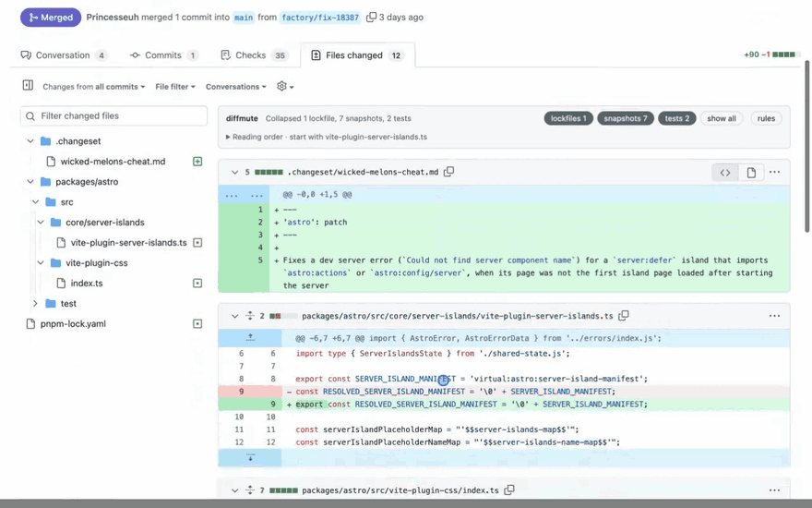
Task: Copy the vite-plugin-css/index.ts file path
Action: click(509, 490)
